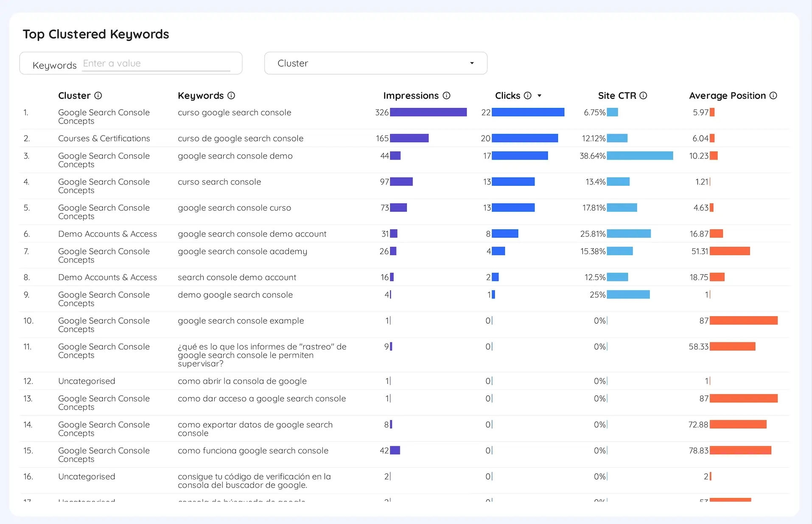Click 'Uncategorised' cluster in row 12
The image size is (812, 524).
[x=87, y=381]
